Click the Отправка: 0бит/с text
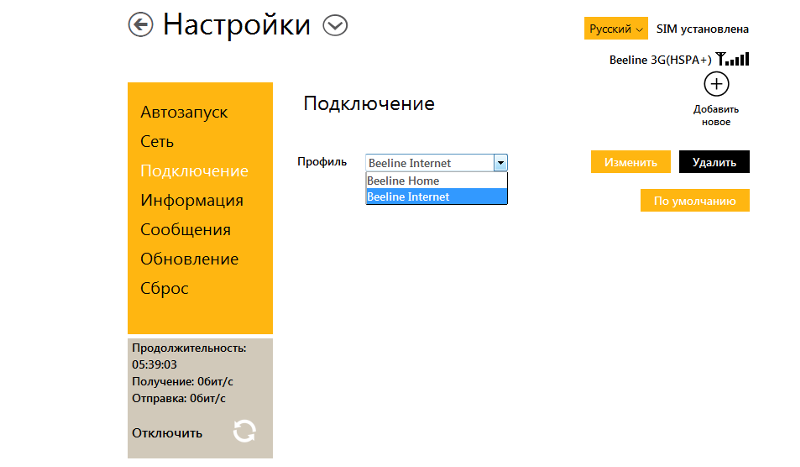Screen dimensions: 800x467 click(x=179, y=398)
